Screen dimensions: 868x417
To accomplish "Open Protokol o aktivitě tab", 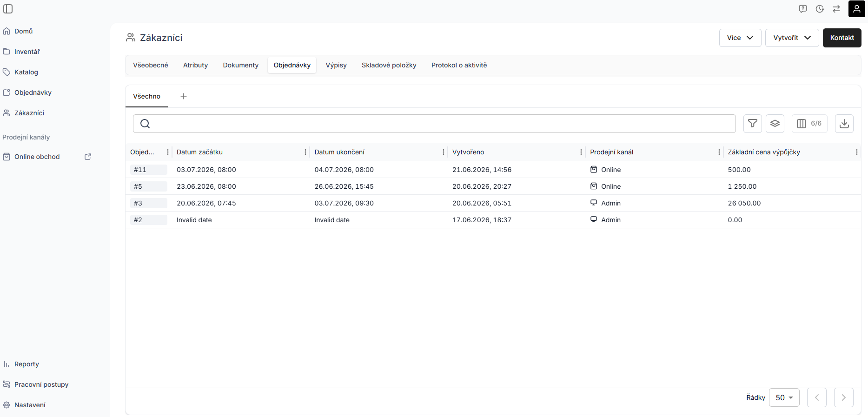I will coord(459,65).
